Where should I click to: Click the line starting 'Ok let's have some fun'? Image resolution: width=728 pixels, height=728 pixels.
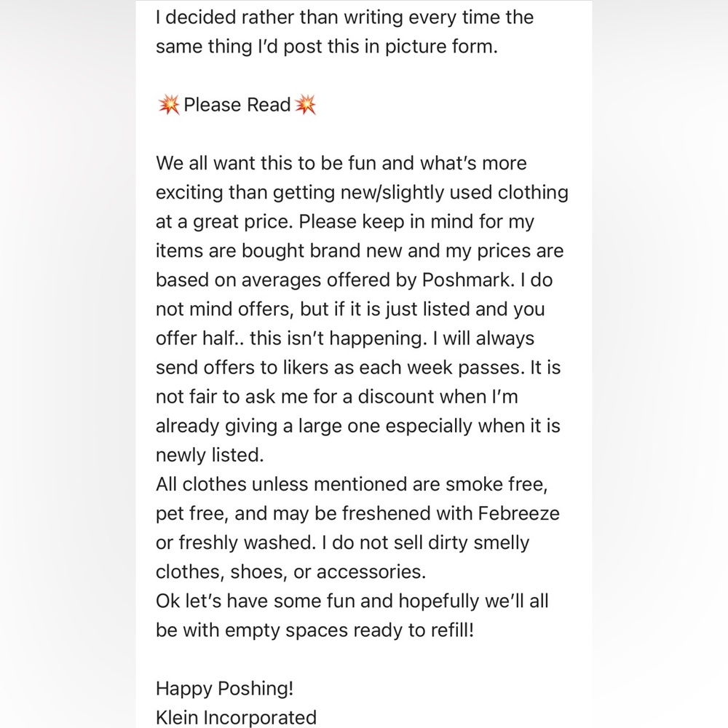(352, 601)
